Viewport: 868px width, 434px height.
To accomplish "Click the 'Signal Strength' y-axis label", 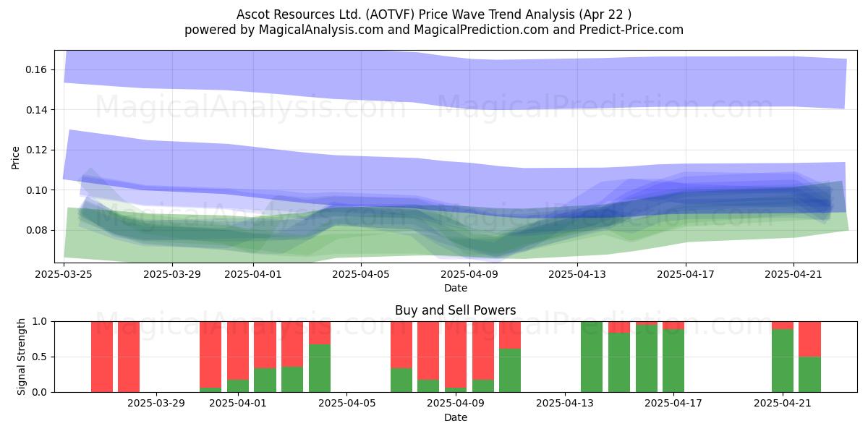I will 22,357.
